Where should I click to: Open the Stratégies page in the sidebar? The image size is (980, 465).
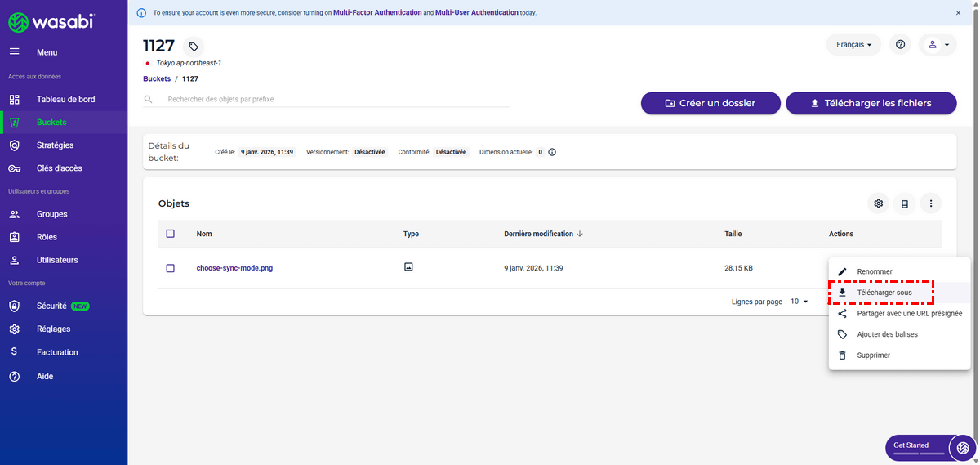click(55, 145)
